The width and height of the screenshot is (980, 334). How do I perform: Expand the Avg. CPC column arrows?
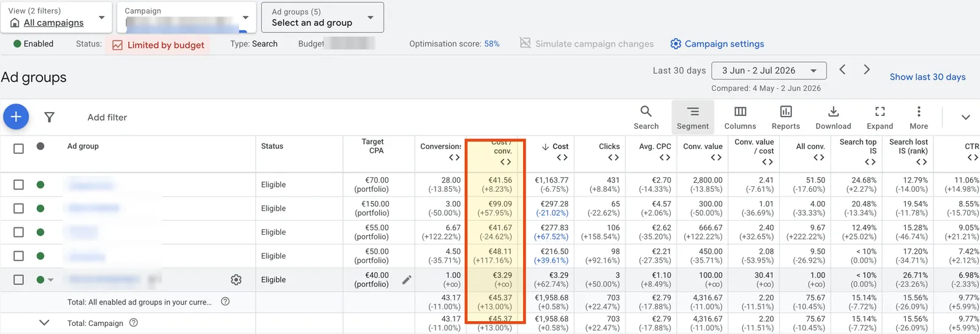(665, 158)
